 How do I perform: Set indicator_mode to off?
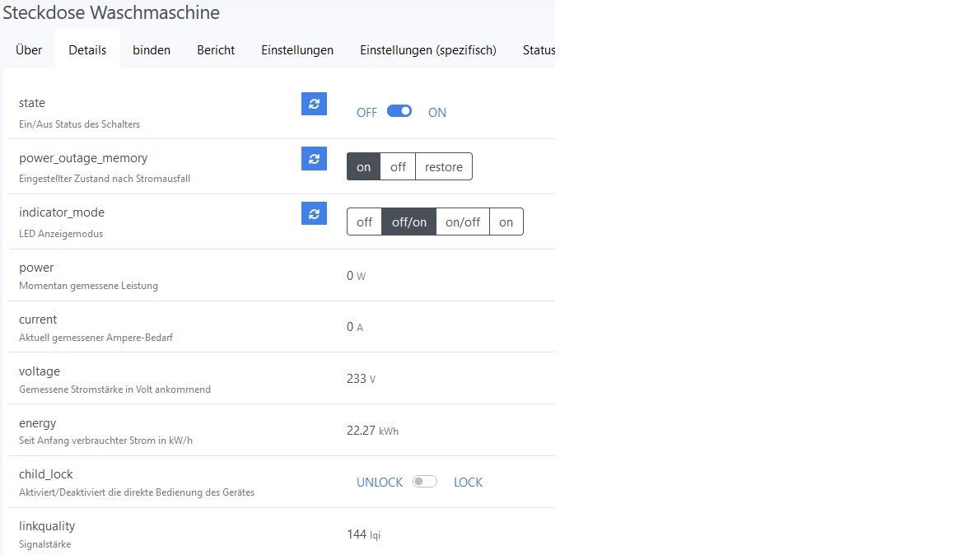click(364, 222)
